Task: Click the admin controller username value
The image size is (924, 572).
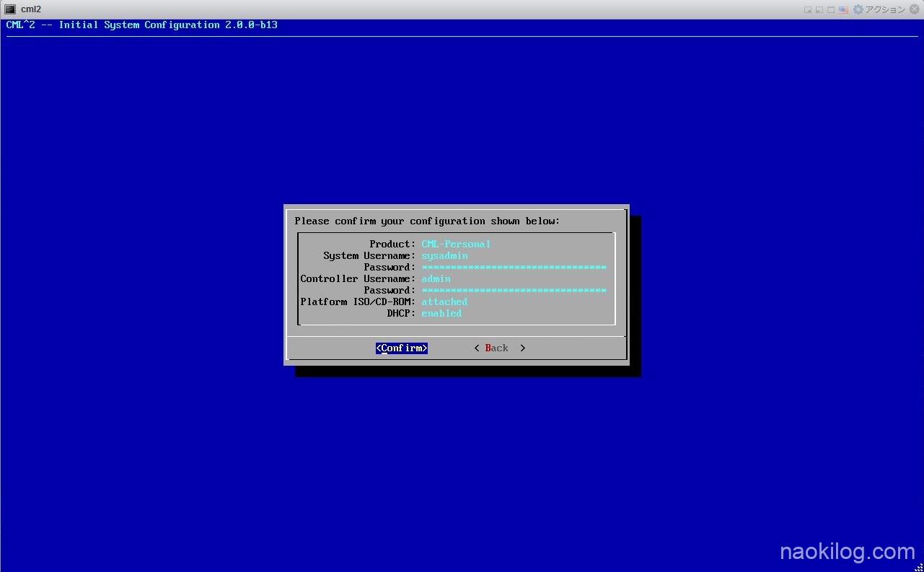Action: tap(436, 279)
